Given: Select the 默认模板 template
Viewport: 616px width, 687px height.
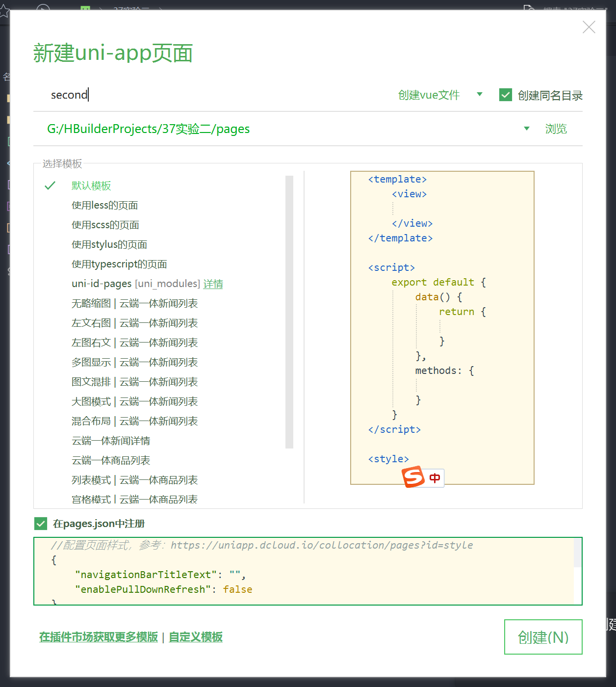Looking at the screenshot, I should pyautogui.click(x=91, y=185).
